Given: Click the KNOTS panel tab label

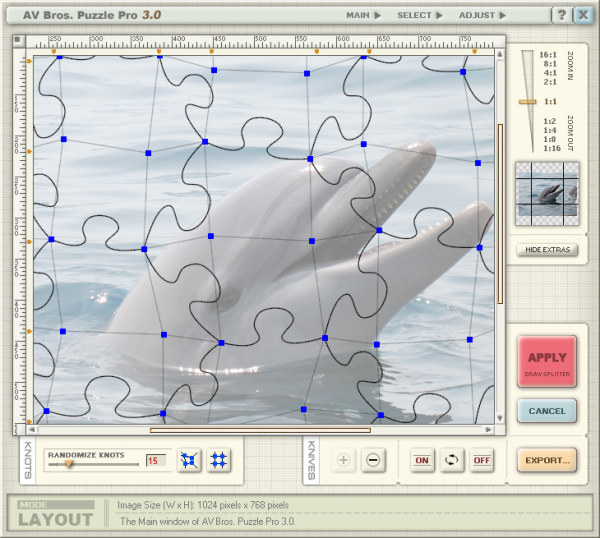Looking at the screenshot, I should pyautogui.click(x=28, y=460).
